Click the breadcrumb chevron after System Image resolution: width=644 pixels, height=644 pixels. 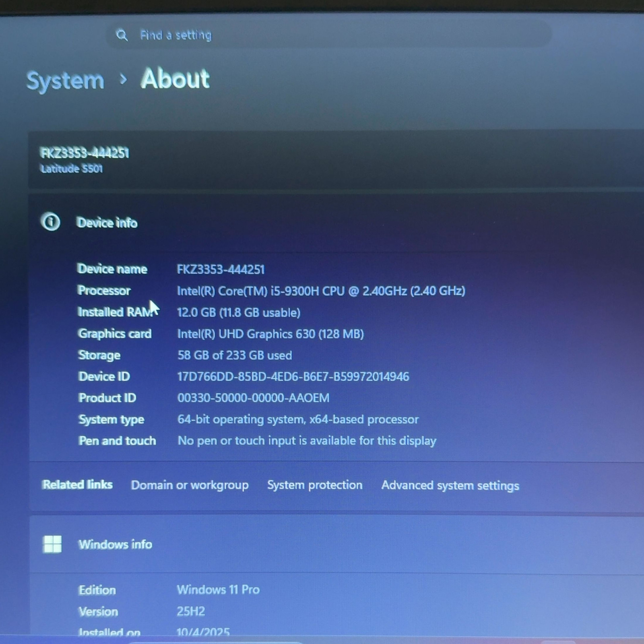click(123, 79)
